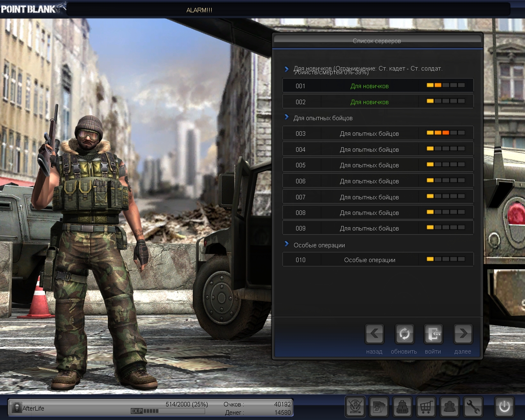The height and width of the screenshot is (420, 525).
Task: Click the AfterLife player avatar icon
Action: pyautogui.click(x=16, y=408)
